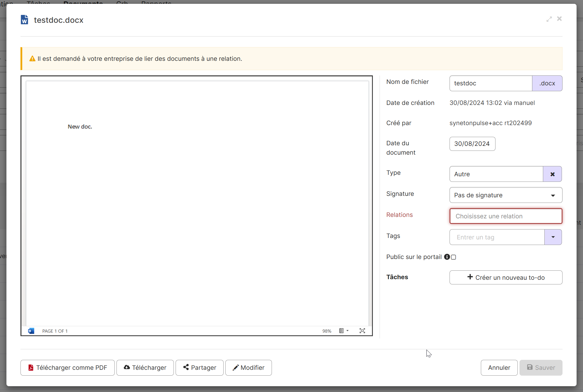
Task: Open the Date du document picker
Action: pyautogui.click(x=472, y=144)
